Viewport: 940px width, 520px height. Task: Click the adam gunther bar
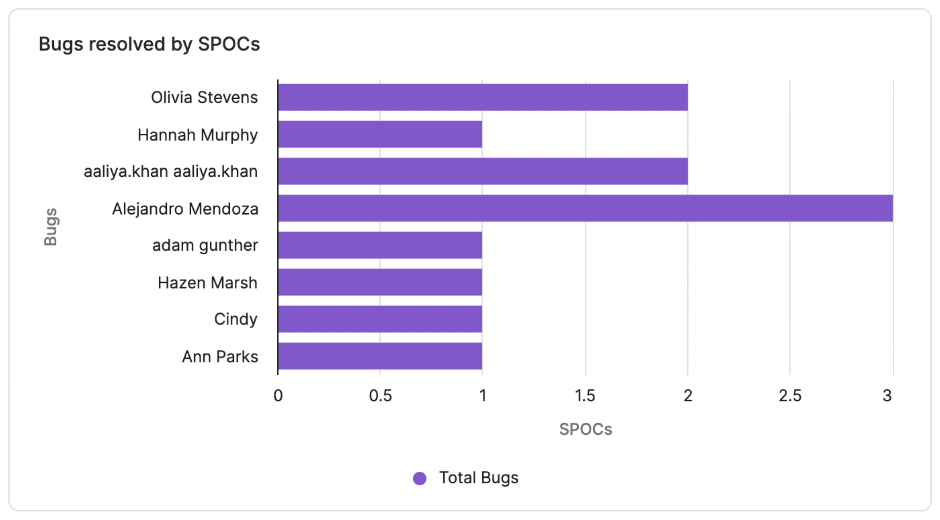pos(380,245)
